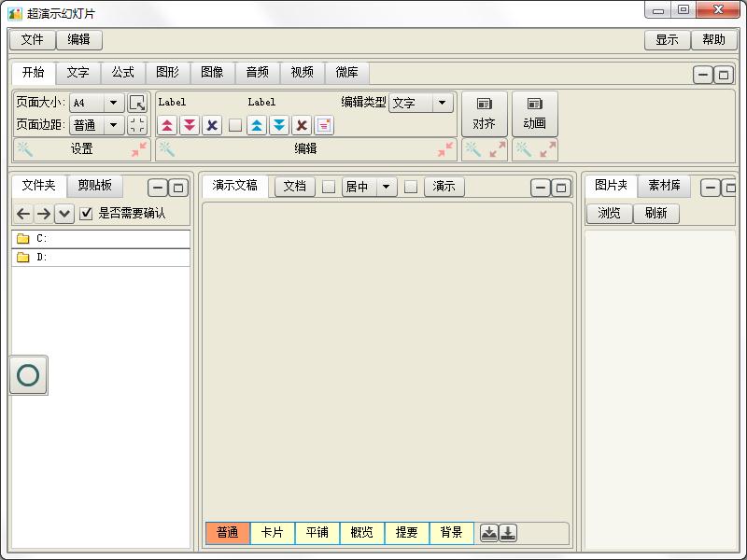747x560 pixels.
Task: Click the 对齐 button
Action: point(484,114)
